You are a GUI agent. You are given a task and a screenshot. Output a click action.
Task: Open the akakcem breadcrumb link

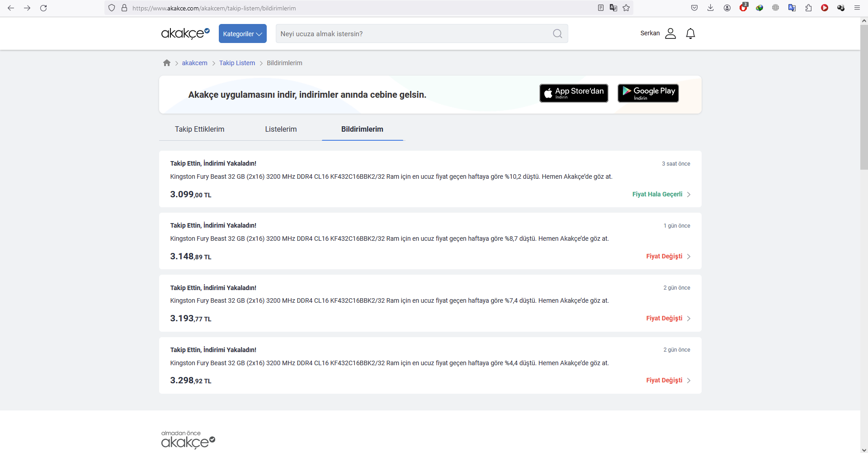tap(194, 63)
